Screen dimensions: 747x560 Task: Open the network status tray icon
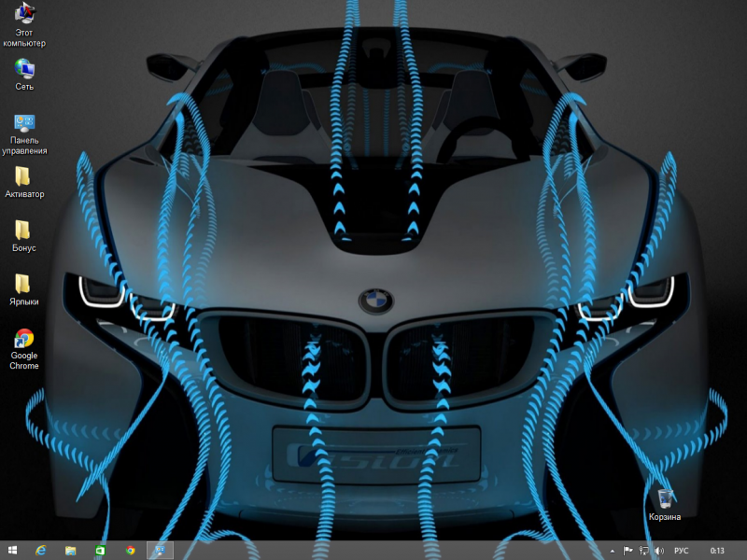click(x=643, y=551)
